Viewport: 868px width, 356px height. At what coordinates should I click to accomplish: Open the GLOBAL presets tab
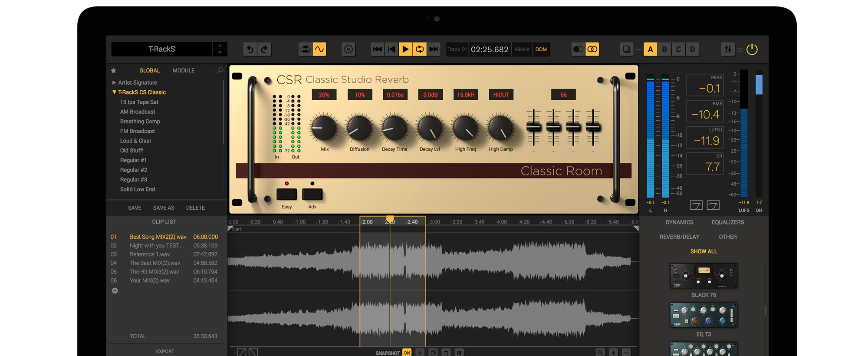[149, 70]
